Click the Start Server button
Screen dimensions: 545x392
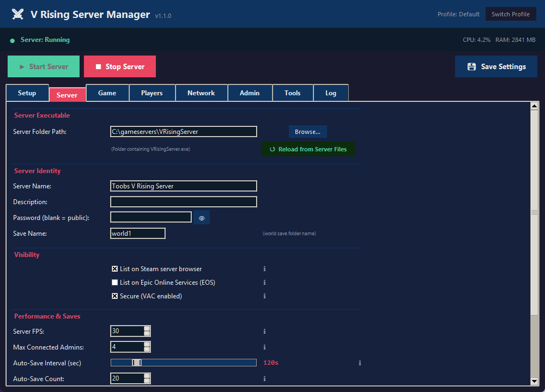[x=44, y=66]
